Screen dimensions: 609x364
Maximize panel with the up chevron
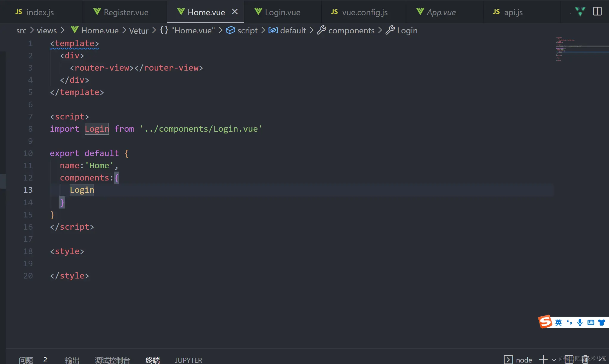602,360
